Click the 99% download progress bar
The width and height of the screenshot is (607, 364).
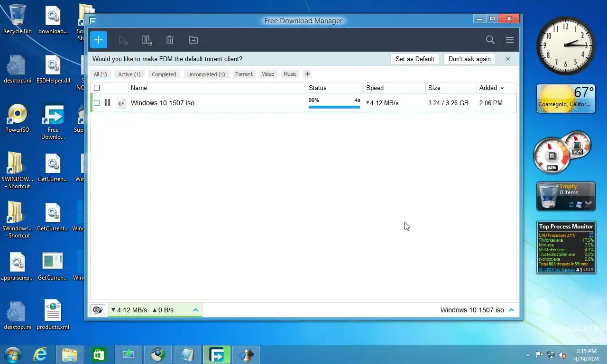pos(334,107)
